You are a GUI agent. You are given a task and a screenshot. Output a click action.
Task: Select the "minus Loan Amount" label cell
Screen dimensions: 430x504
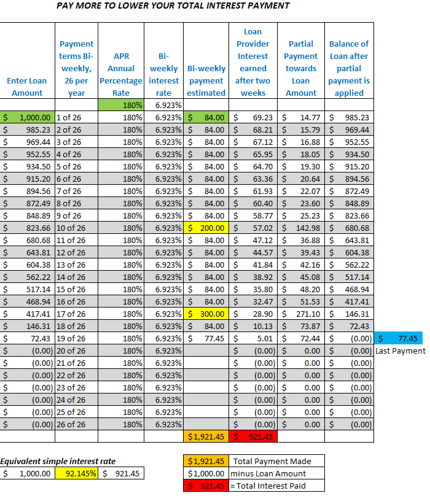[276, 473]
